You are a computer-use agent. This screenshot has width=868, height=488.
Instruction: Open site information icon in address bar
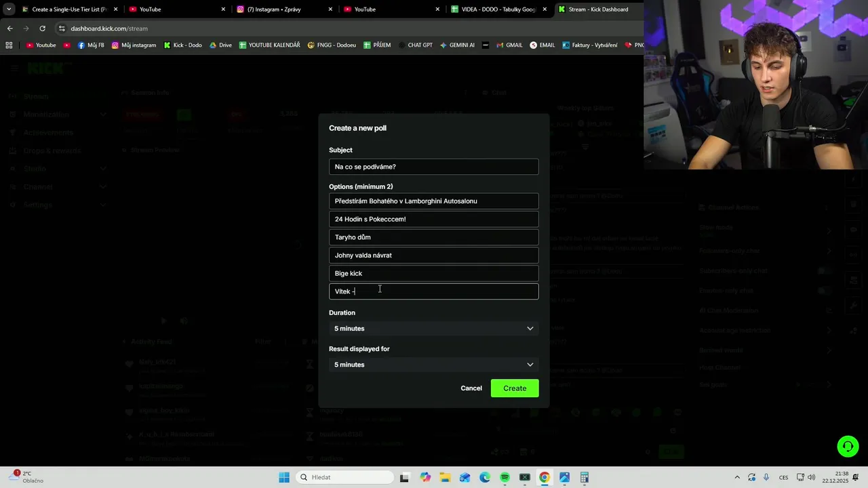[62, 28]
